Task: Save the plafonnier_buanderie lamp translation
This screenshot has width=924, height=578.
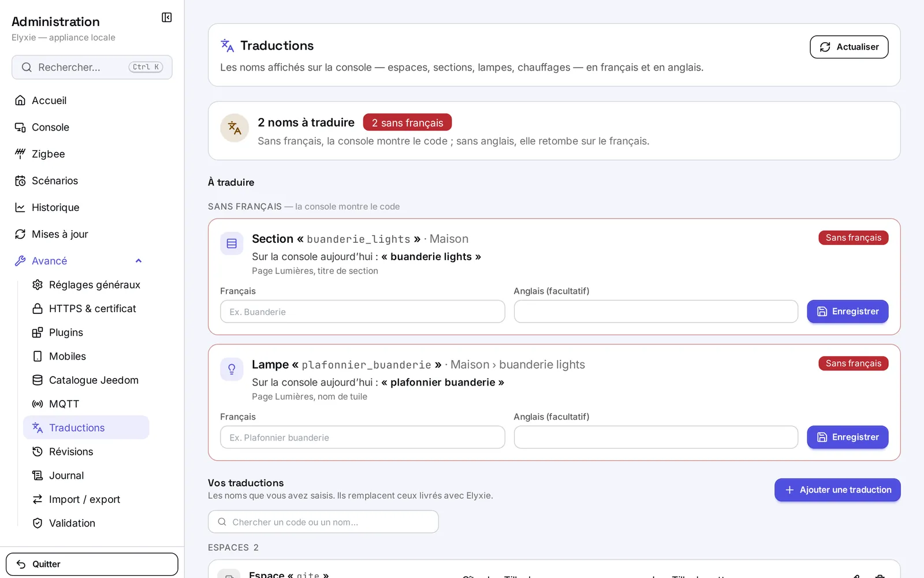Action: click(847, 438)
